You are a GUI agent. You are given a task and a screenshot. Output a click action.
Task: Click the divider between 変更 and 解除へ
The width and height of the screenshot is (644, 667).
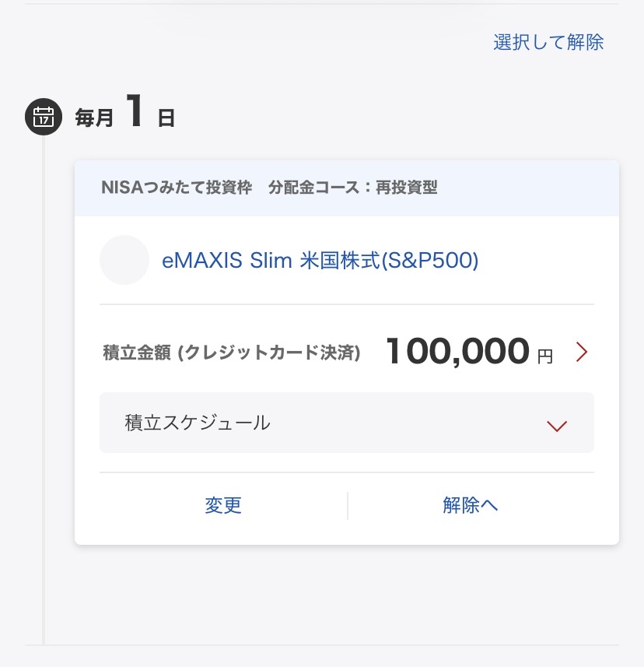[348, 505]
